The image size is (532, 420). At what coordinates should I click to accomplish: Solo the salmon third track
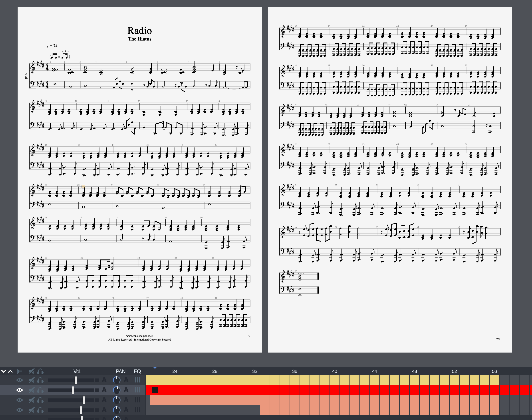pos(40,400)
